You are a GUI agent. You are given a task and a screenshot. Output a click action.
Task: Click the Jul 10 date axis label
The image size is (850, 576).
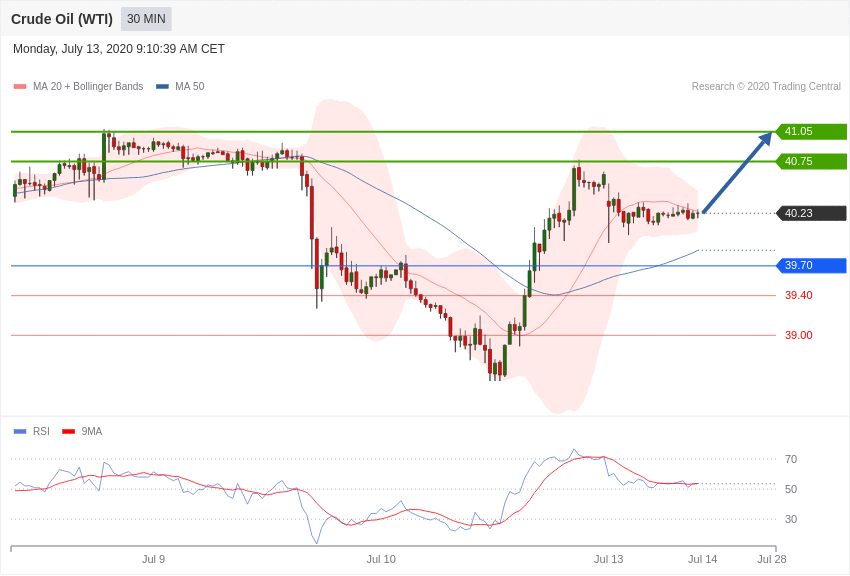[x=381, y=559]
